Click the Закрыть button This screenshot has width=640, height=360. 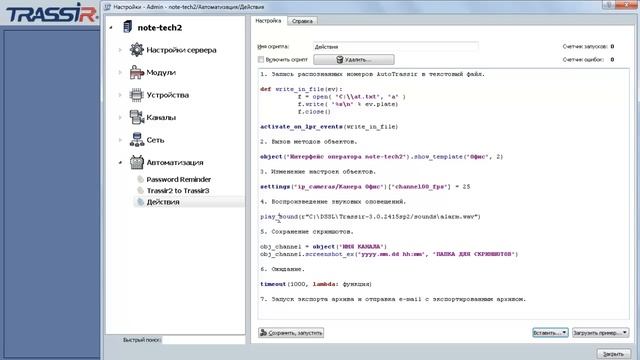[x=613, y=354]
